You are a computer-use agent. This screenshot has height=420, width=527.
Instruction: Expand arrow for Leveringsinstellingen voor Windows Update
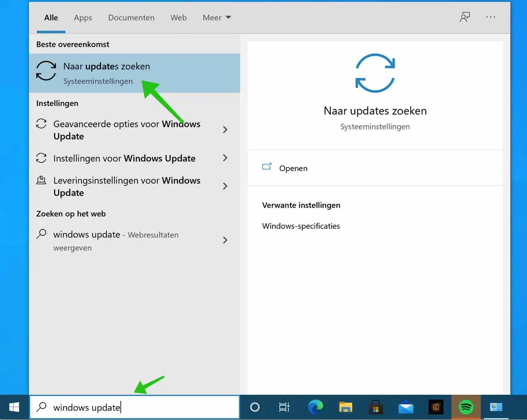point(225,186)
